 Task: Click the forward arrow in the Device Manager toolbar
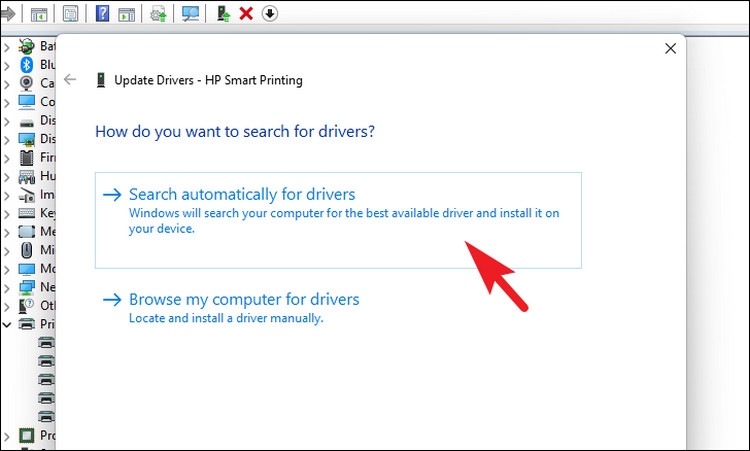click(7, 13)
